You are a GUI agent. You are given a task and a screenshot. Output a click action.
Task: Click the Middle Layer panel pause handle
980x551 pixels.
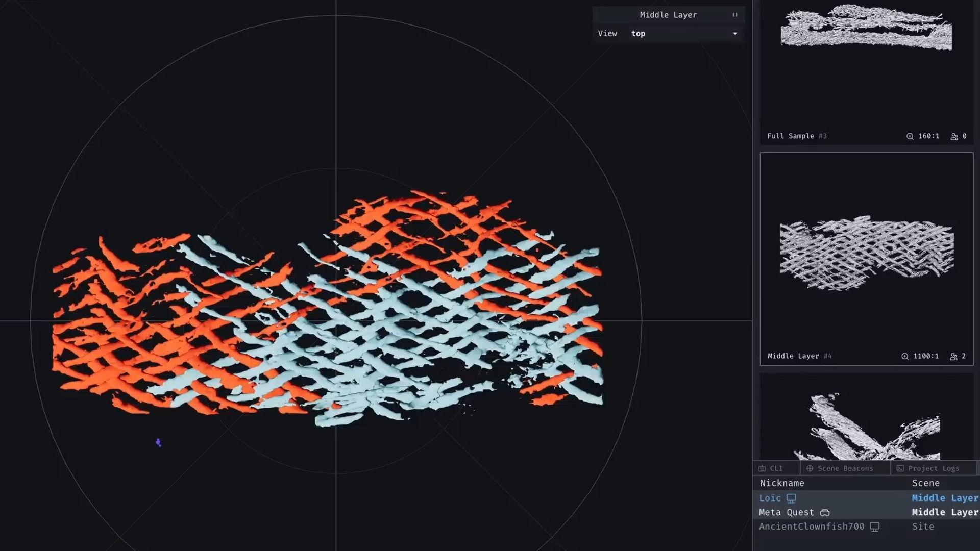click(735, 15)
